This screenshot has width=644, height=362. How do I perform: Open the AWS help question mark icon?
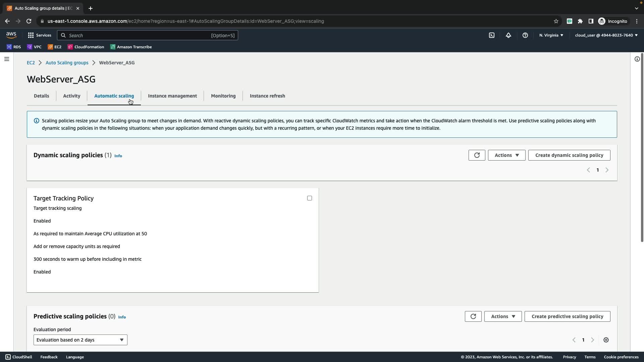(525, 35)
